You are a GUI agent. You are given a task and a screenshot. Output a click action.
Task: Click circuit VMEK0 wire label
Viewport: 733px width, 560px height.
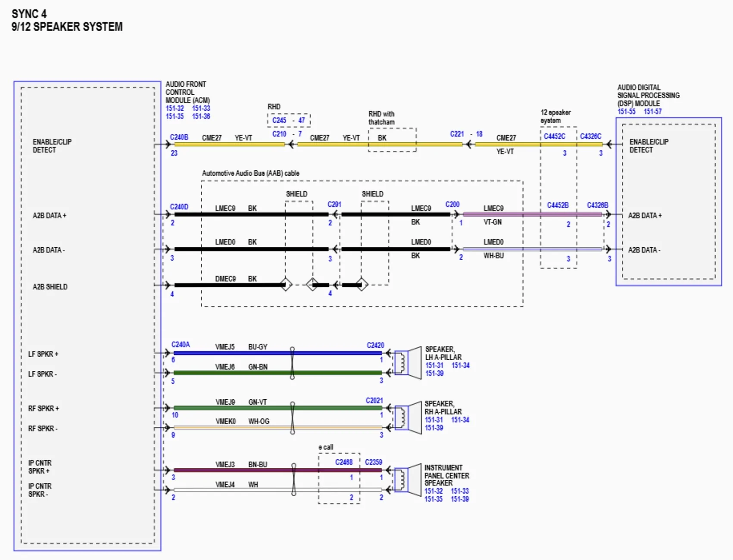(x=225, y=421)
